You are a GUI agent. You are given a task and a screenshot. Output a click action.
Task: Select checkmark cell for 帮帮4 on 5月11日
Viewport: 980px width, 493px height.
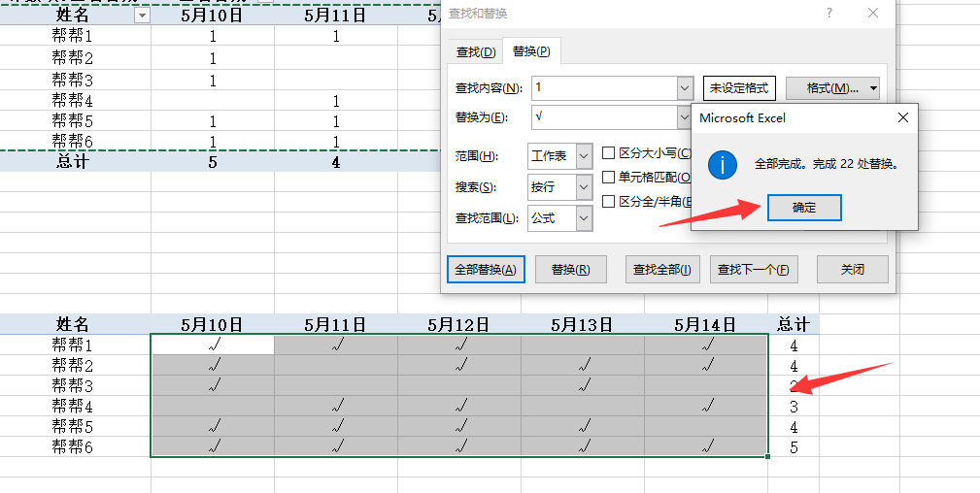tap(336, 407)
